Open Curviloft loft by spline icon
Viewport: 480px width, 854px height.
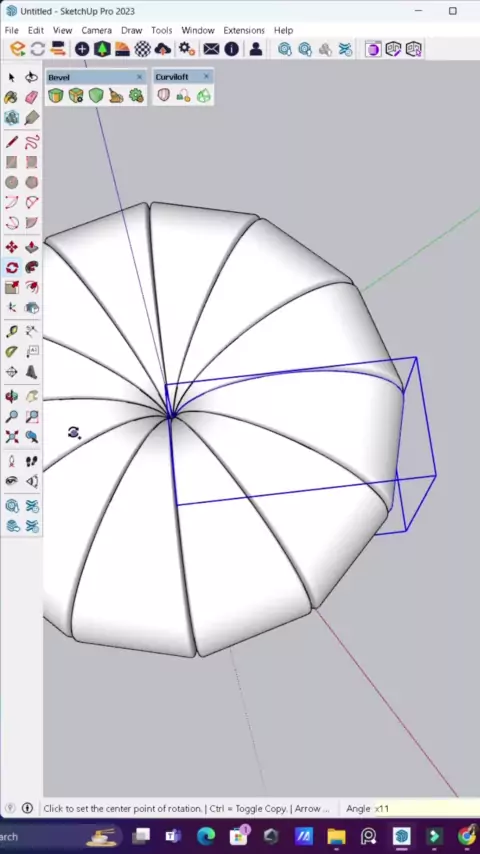click(163, 96)
